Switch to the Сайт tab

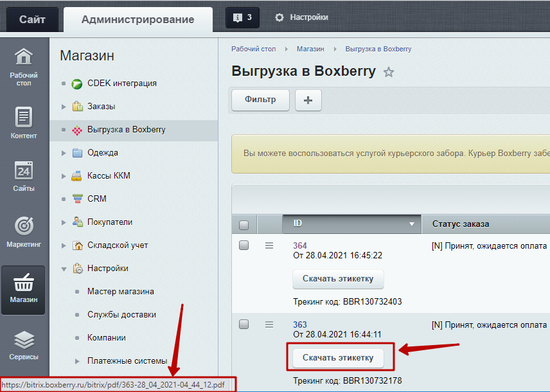pyautogui.click(x=32, y=19)
